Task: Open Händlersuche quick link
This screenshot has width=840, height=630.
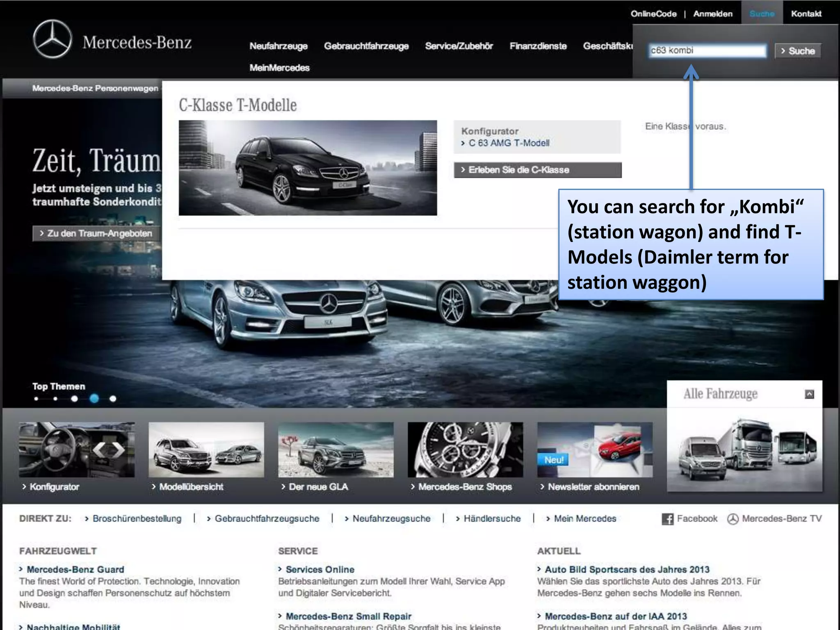Action: coord(492,519)
